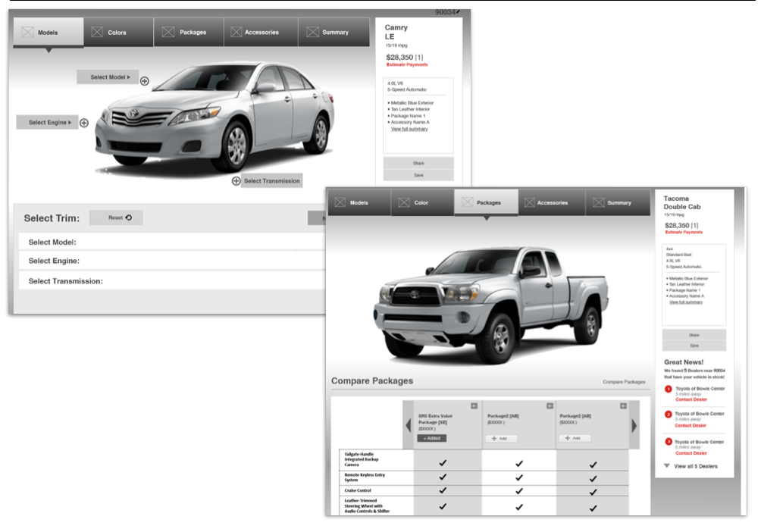The width and height of the screenshot is (761, 532).
Task: Click plus icon next to Select Engine hotspot
Action: pos(84,123)
